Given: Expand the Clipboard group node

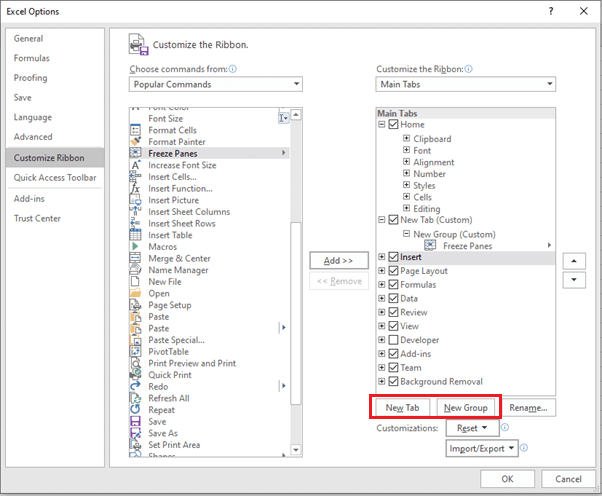Looking at the screenshot, I should pyautogui.click(x=406, y=138).
